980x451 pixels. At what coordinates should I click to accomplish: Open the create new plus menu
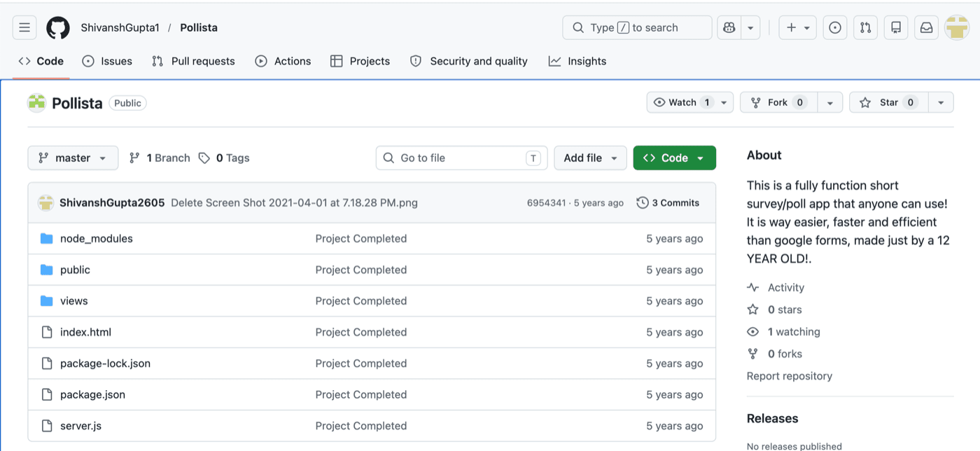tap(797, 27)
